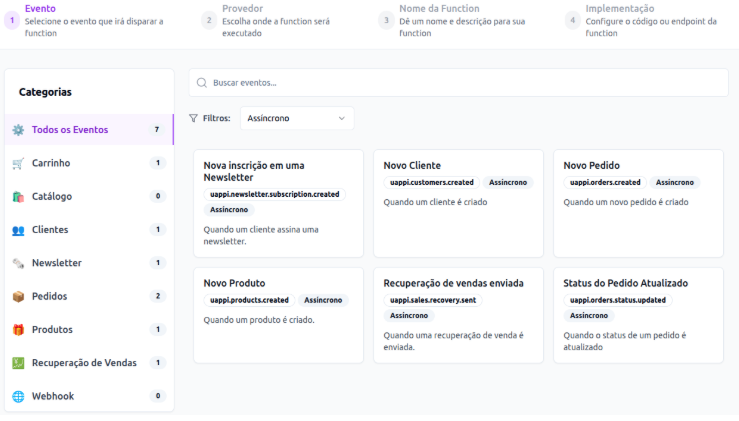
Task: Click the Nome da Function step title
Action: click(x=439, y=8)
